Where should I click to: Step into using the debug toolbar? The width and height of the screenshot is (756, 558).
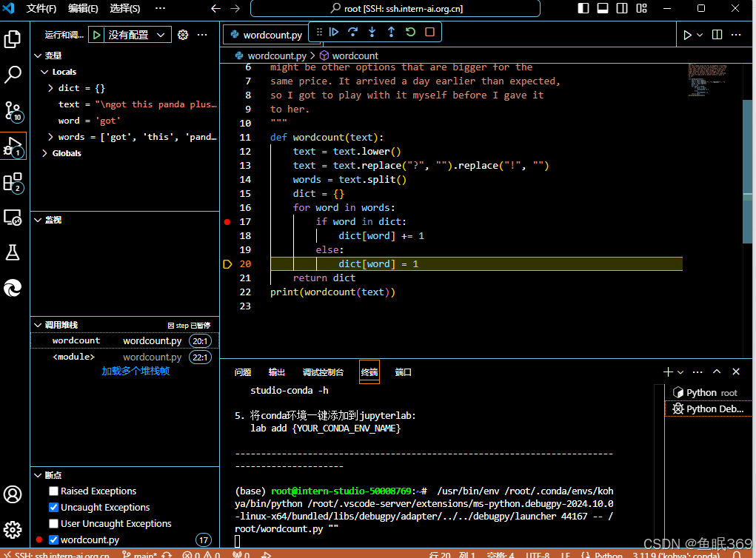coord(371,32)
